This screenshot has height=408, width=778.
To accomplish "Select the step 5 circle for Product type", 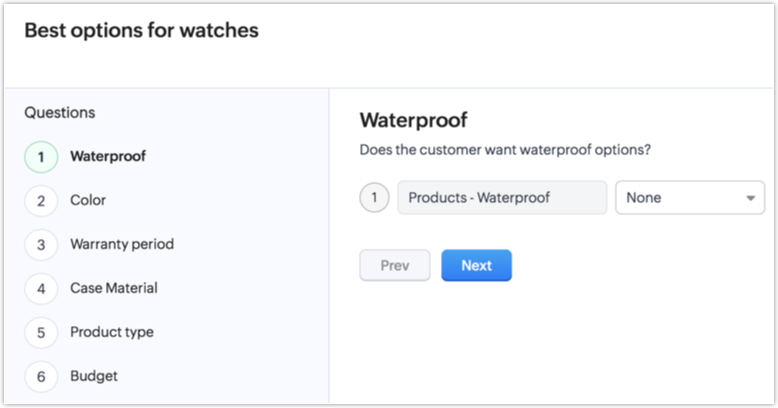I will (41, 333).
